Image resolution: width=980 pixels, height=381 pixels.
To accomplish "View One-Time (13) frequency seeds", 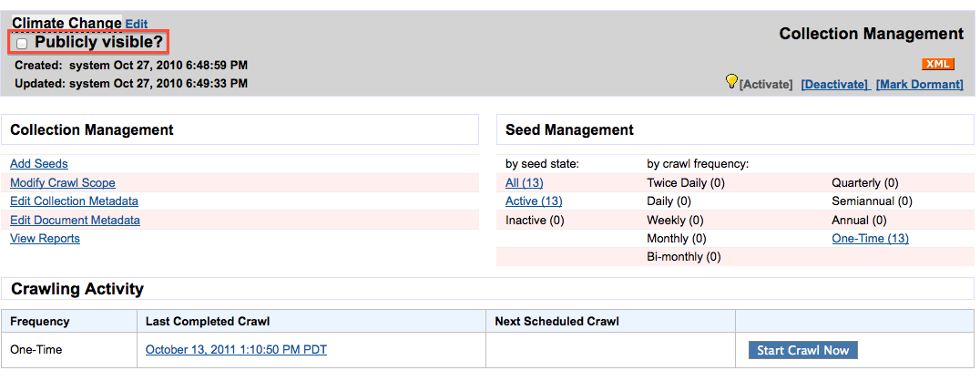I will pos(870,239).
